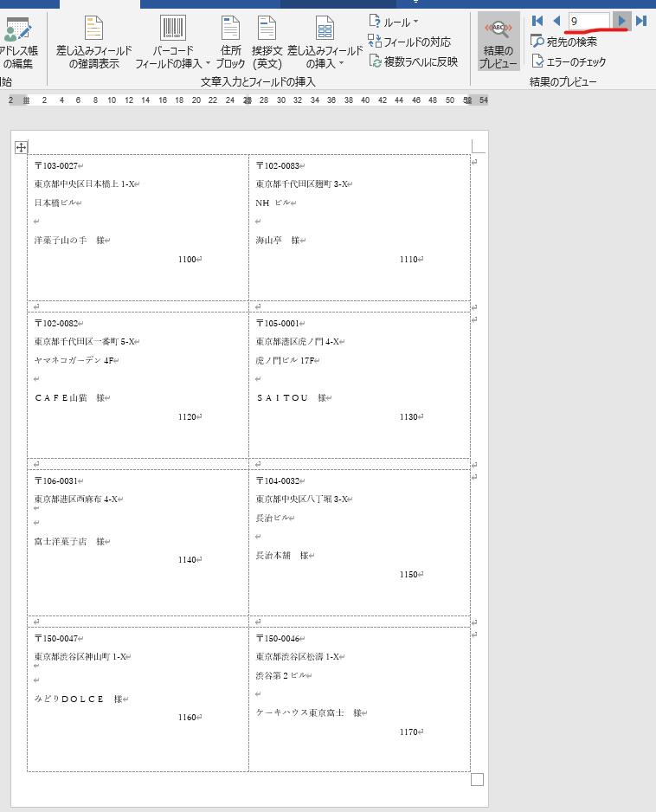Click the table move handle at top-left
The image size is (656, 812).
point(22,148)
